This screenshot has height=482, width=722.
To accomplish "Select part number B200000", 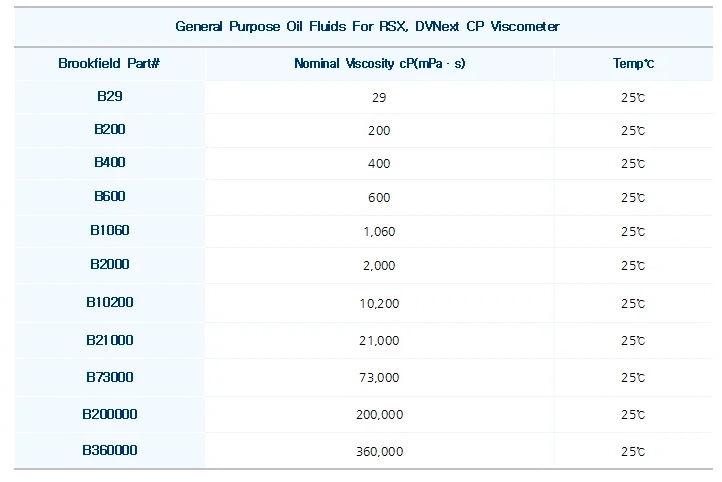I will coord(109,414).
